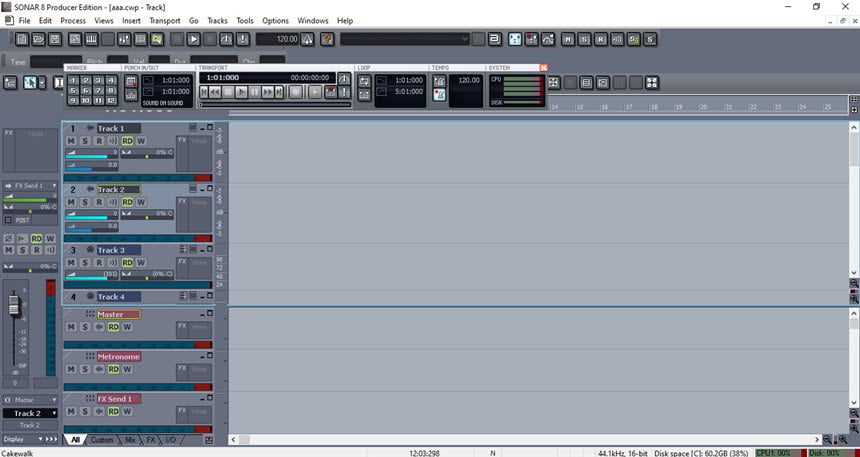Click the Save project toolbar icon

(x=55, y=40)
